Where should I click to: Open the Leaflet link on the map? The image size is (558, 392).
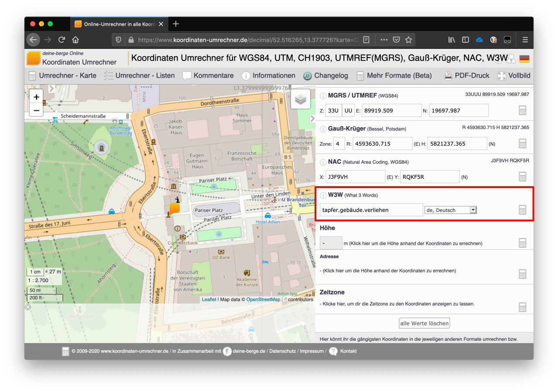pyautogui.click(x=209, y=300)
